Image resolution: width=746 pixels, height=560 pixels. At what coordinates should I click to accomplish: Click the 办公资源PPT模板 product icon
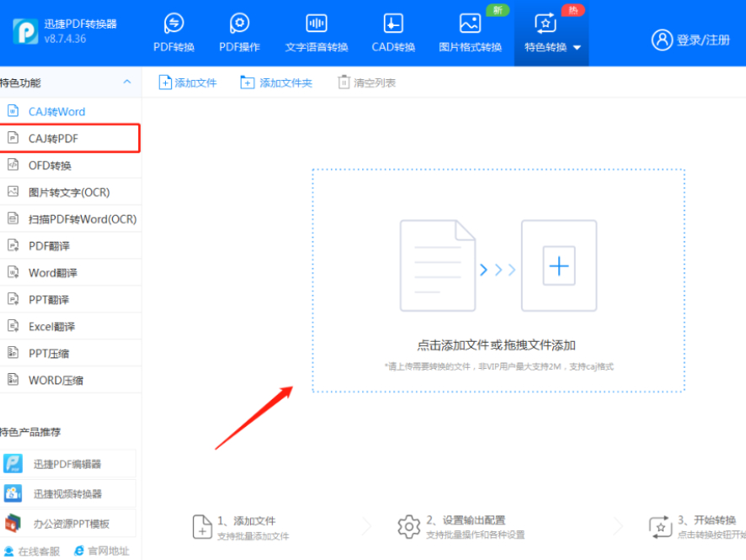pos(13,523)
